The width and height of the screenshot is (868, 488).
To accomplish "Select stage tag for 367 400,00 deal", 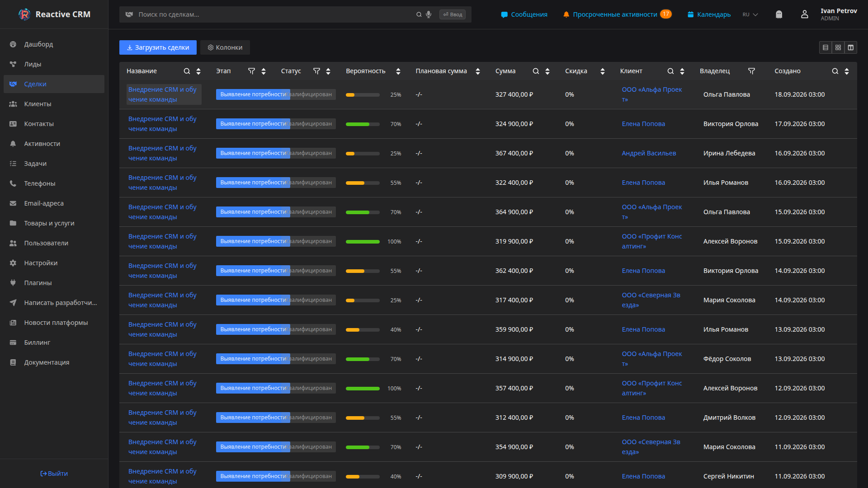I will tap(253, 153).
